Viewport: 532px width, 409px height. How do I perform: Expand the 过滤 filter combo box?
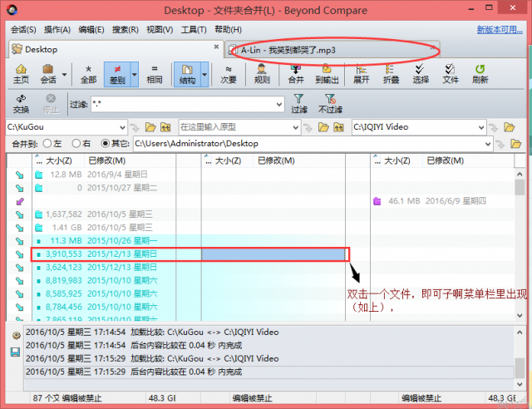pos(279,104)
